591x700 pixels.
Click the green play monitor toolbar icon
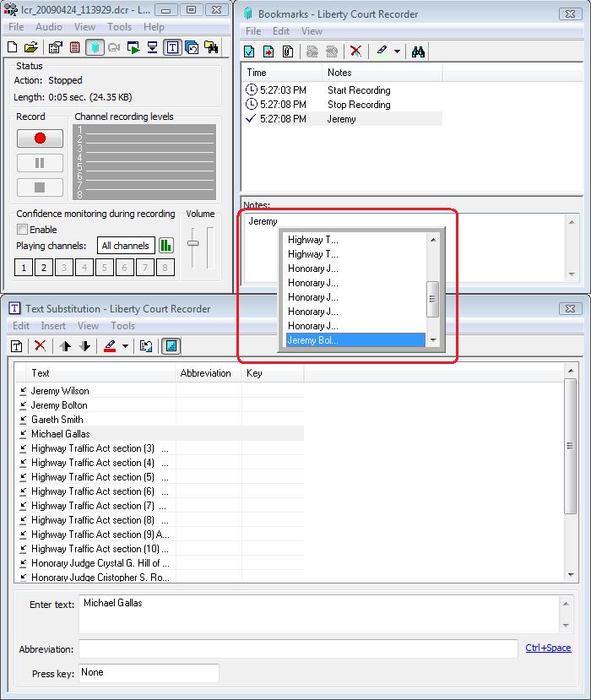click(x=133, y=47)
